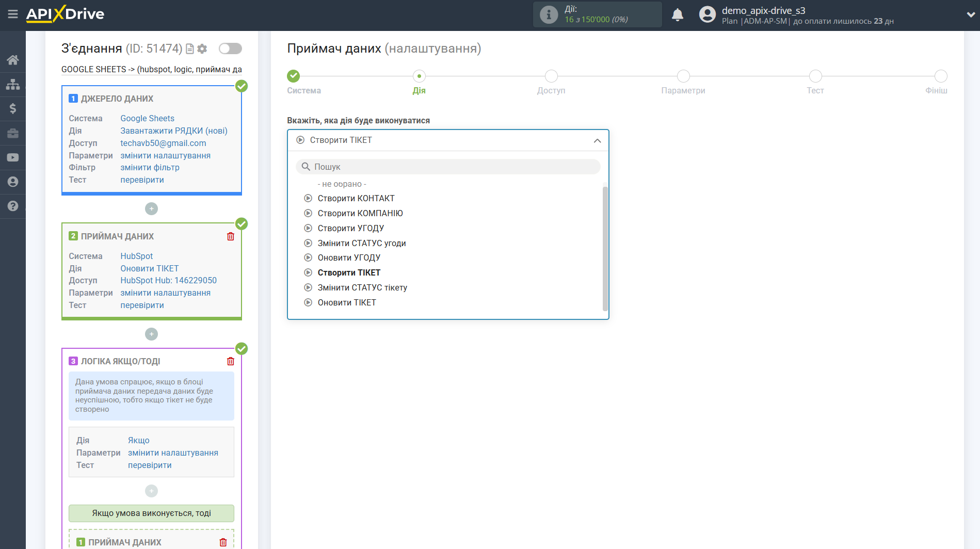
Task: Open connections diagram sidebar icon
Action: (13, 84)
